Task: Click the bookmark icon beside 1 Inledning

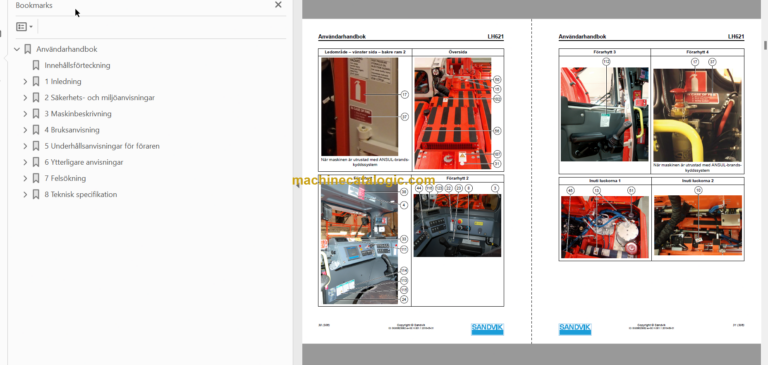Action: tap(36, 81)
